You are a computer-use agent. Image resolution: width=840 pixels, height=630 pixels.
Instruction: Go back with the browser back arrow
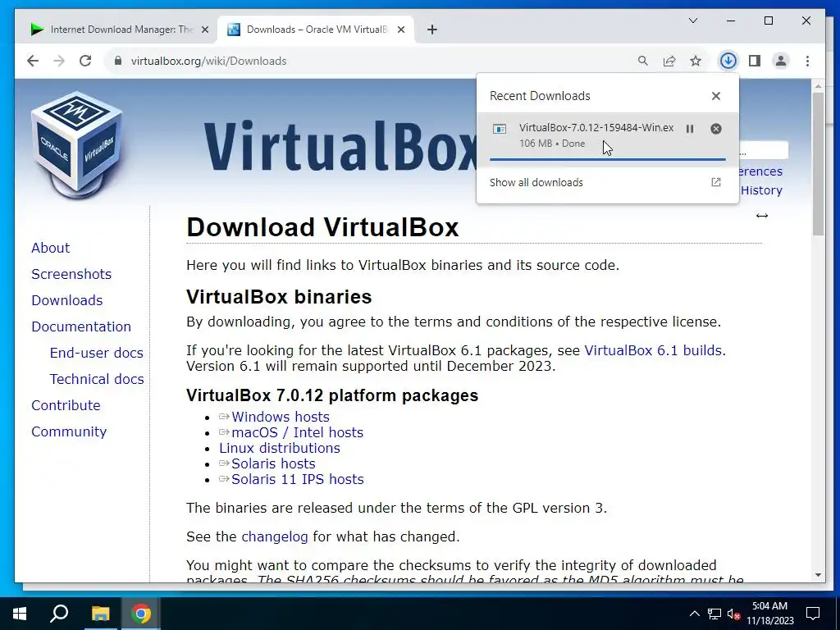(33, 61)
